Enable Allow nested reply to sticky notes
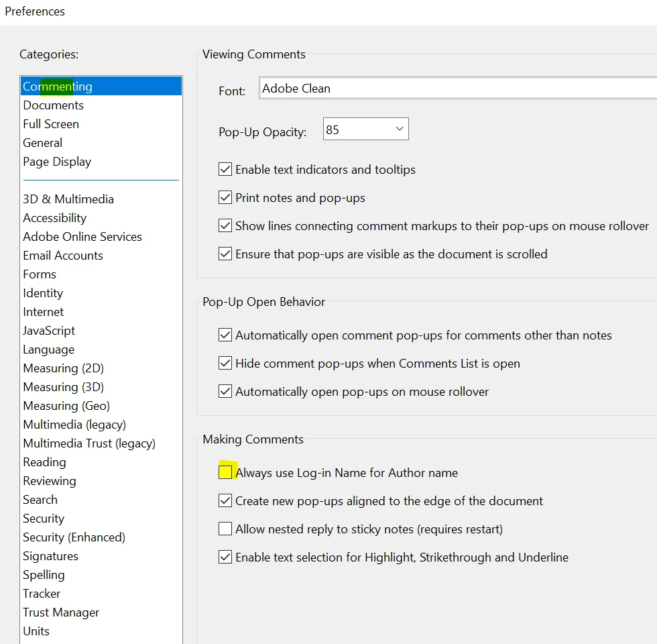This screenshot has width=657, height=644. [225, 529]
